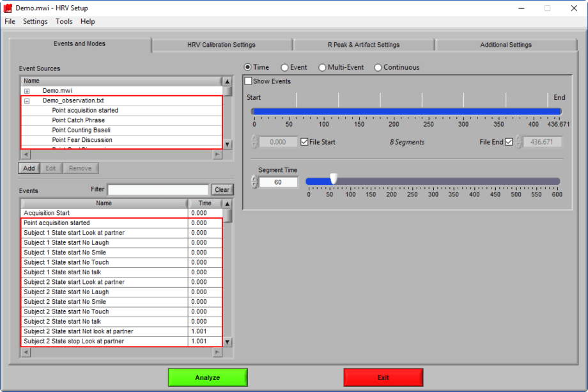588x392 pixels.
Task: Click the Remove event source button
Action: (x=81, y=168)
